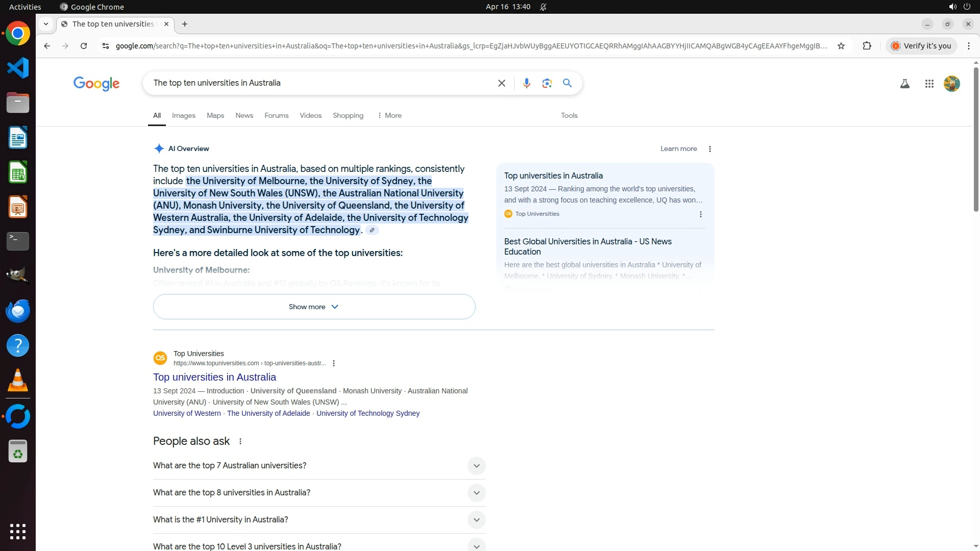This screenshot has width=980, height=551.
Task: Expand 'What is the #1 University in Australia?'
Action: coord(476,520)
